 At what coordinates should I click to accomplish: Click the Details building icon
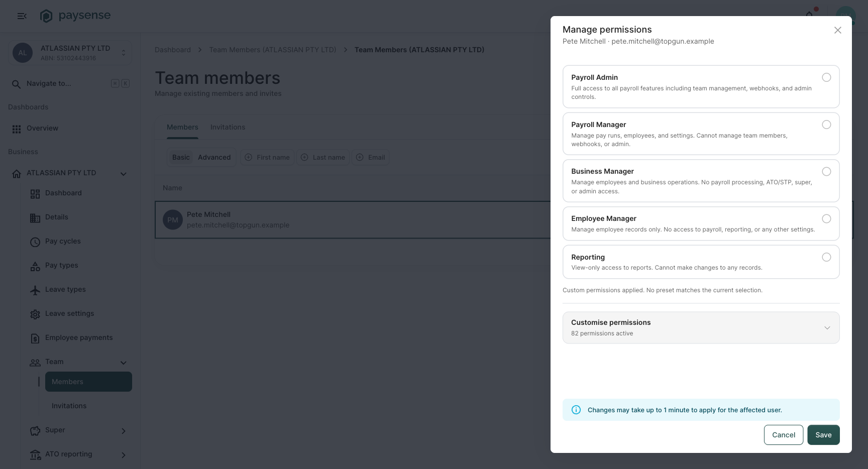[35, 218]
